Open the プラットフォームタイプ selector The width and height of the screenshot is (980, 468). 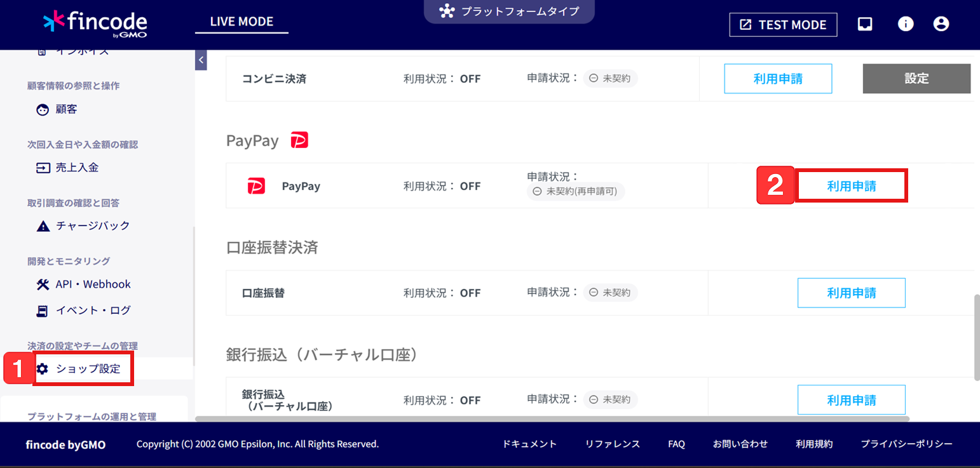[x=509, y=11]
